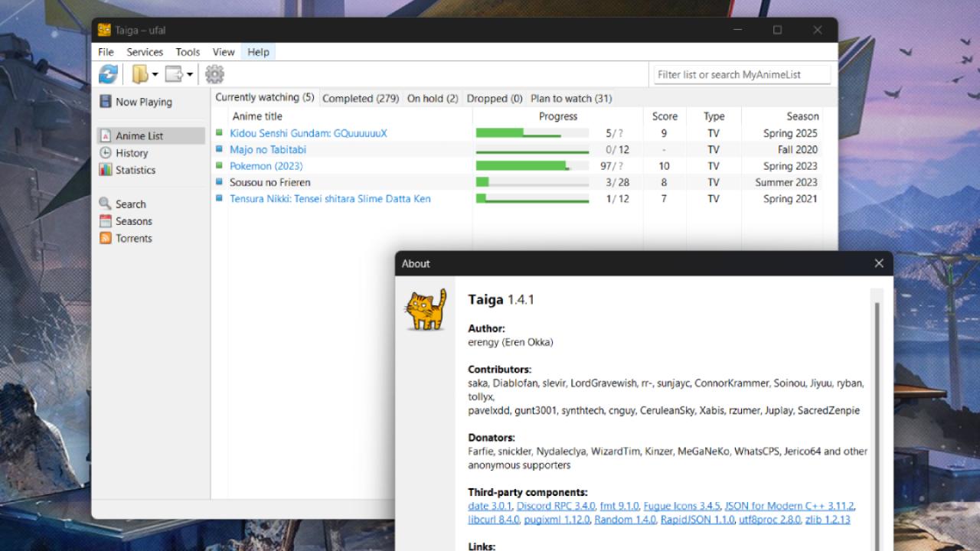Click status icon beside Pokemon (2023)

point(219,165)
